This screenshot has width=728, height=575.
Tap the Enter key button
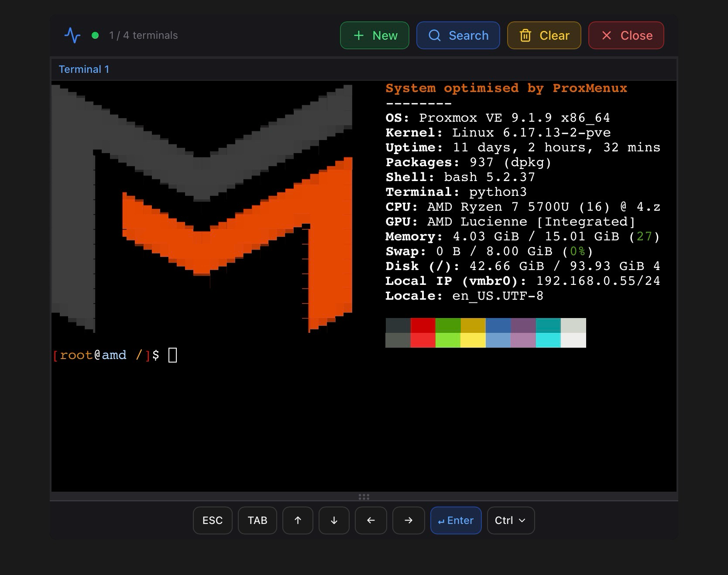pos(456,520)
